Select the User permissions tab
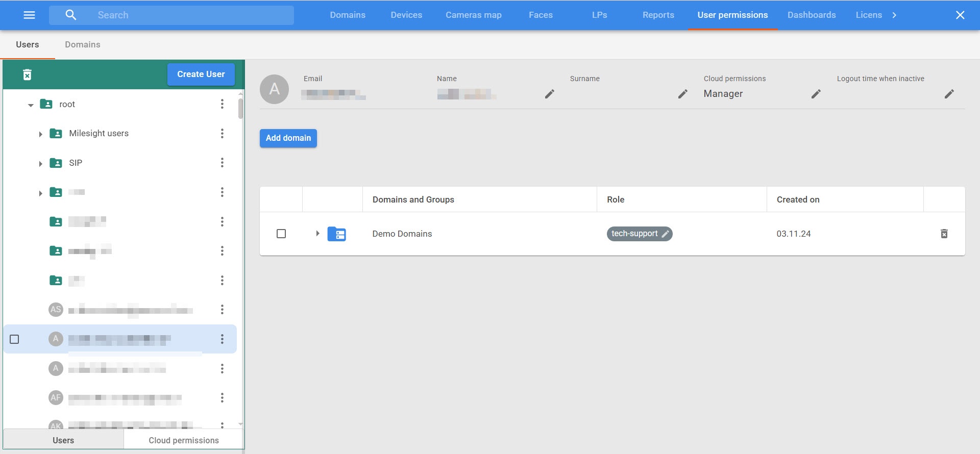Viewport: 980px width, 454px height. [x=732, y=15]
